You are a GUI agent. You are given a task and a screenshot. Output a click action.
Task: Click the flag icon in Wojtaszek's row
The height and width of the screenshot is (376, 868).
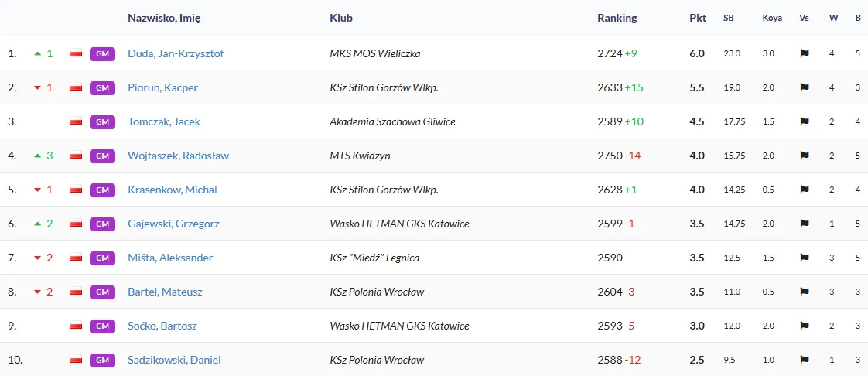[x=805, y=156]
